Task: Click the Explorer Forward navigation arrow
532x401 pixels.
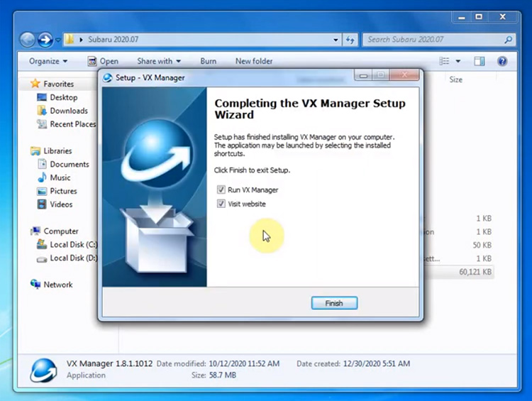Action: pyautogui.click(x=45, y=40)
